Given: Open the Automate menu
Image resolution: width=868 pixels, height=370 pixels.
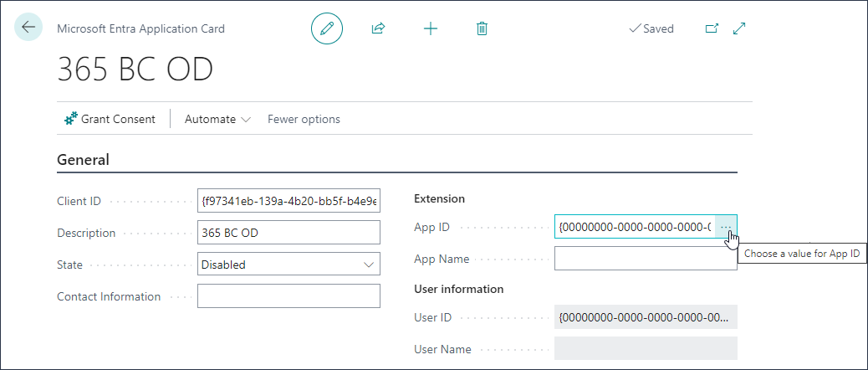Looking at the screenshot, I should coord(217,119).
